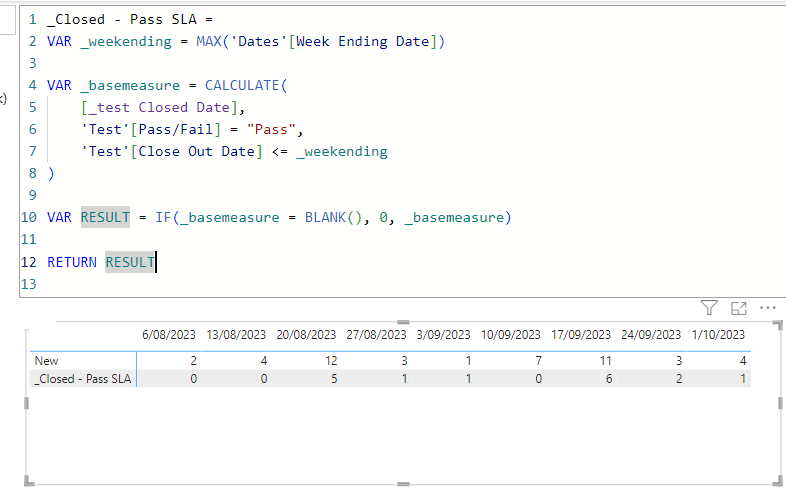Click the bottom-left corner visual handle
Screen dimensions: 786x492
(29, 481)
